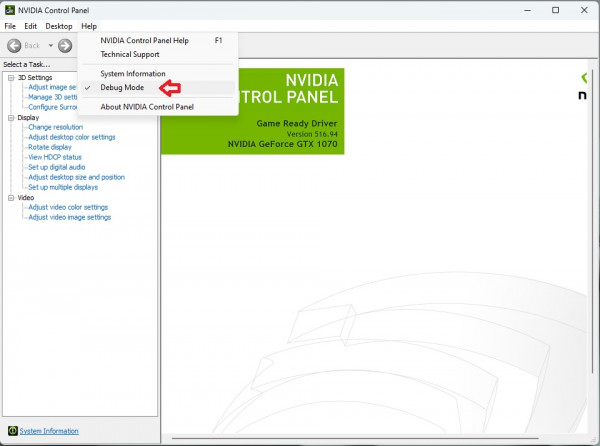Open Change resolution task
The height and width of the screenshot is (446, 600).
click(x=55, y=127)
